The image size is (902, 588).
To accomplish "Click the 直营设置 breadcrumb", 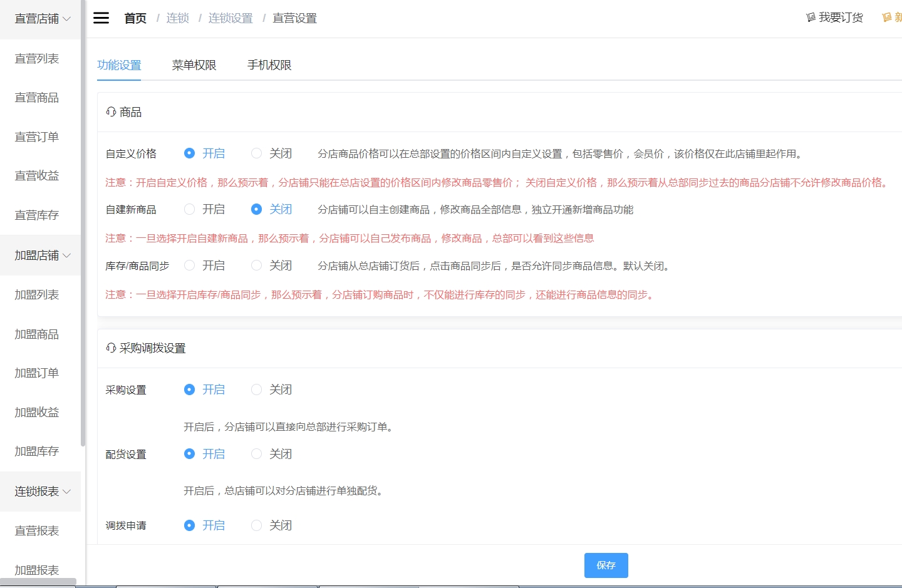I will [x=294, y=18].
